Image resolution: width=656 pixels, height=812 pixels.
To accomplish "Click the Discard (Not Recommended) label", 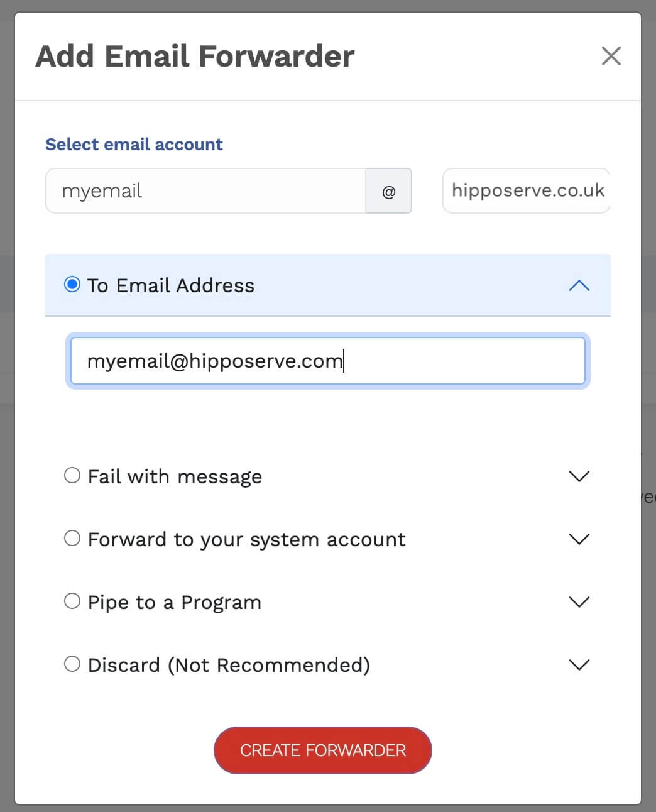I will (229, 666).
